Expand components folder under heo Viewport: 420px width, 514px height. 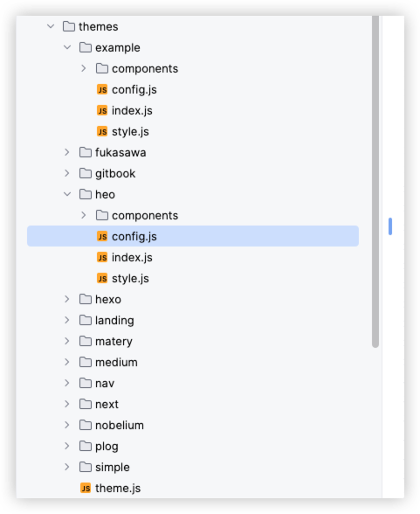tap(84, 215)
